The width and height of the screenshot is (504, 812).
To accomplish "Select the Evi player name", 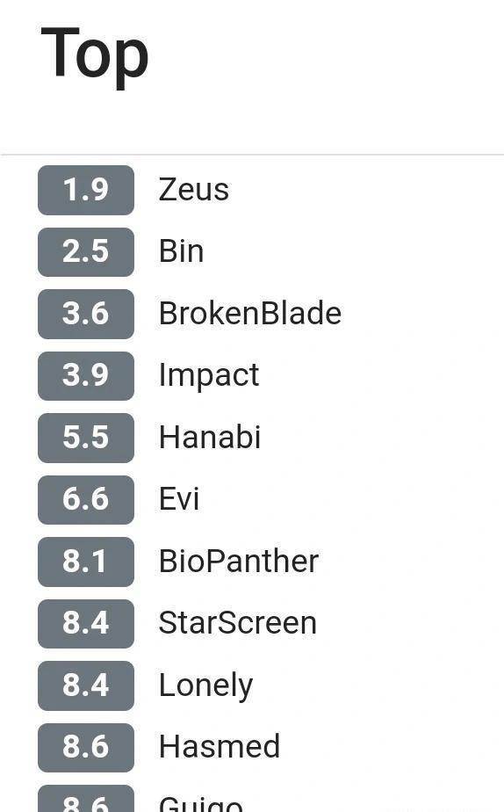I will point(178,499).
